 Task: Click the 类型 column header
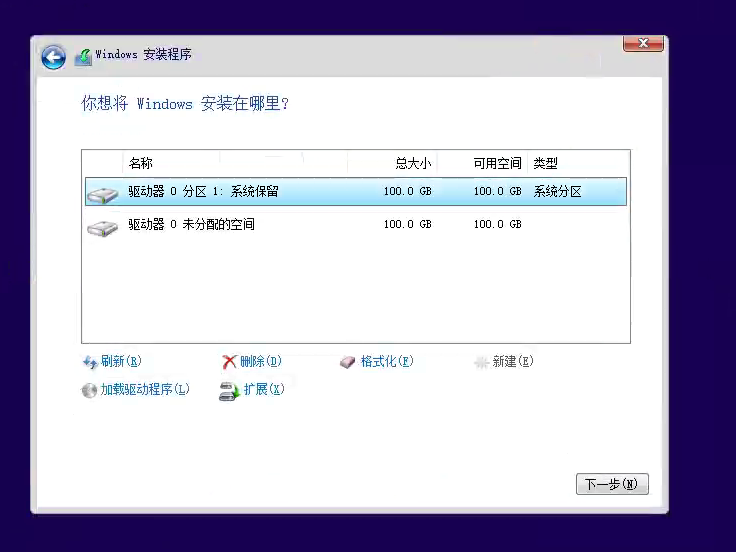click(545, 163)
